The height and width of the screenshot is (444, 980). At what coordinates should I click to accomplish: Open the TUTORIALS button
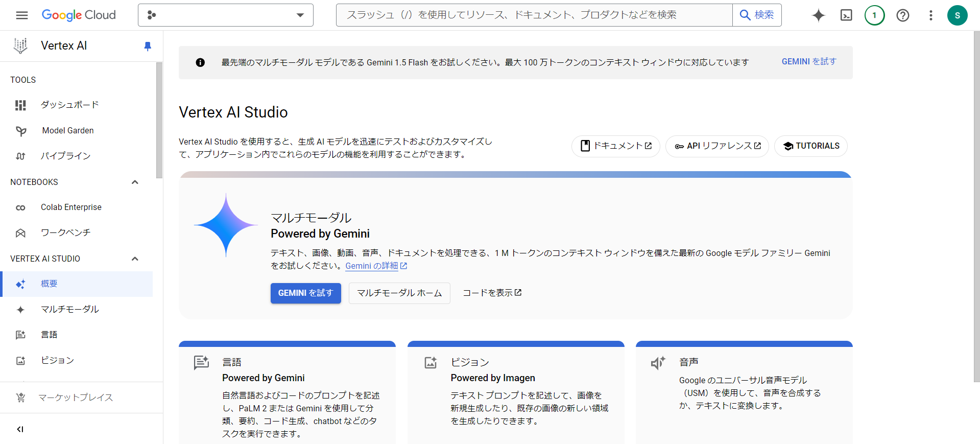tap(811, 146)
